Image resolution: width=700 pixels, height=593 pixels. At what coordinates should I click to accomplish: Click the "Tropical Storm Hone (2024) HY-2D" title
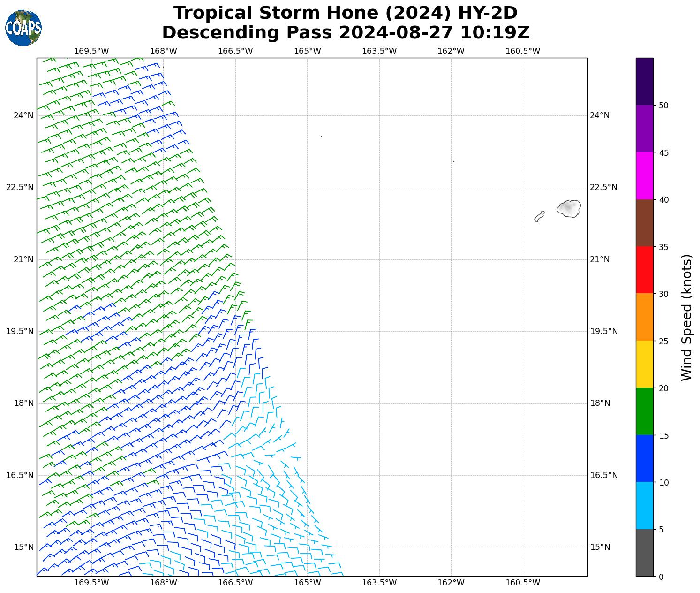(x=346, y=13)
